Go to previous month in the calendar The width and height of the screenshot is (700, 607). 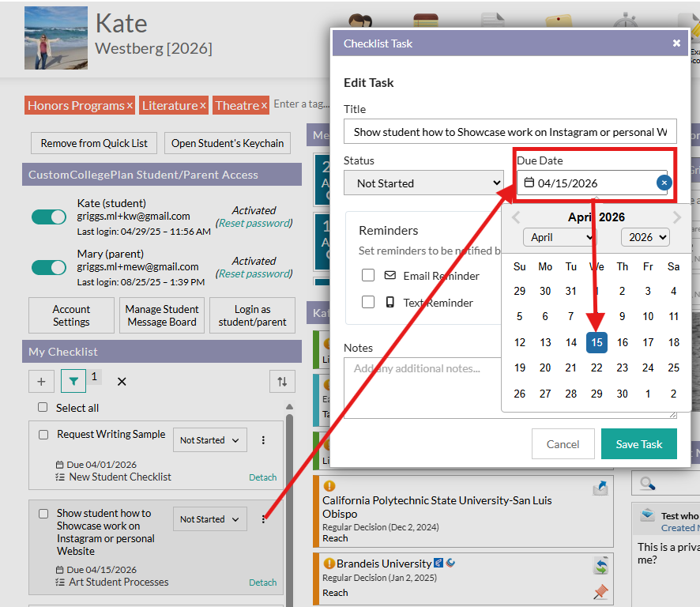pos(516,217)
